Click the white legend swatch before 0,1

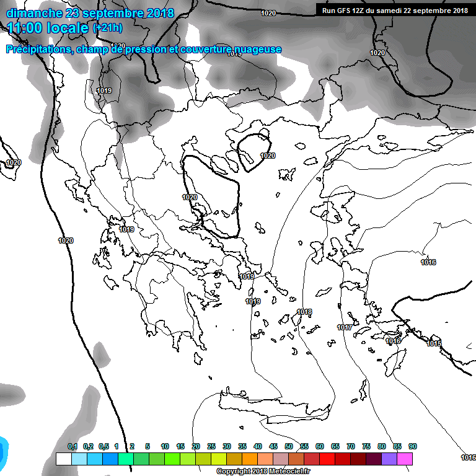pos(64,459)
